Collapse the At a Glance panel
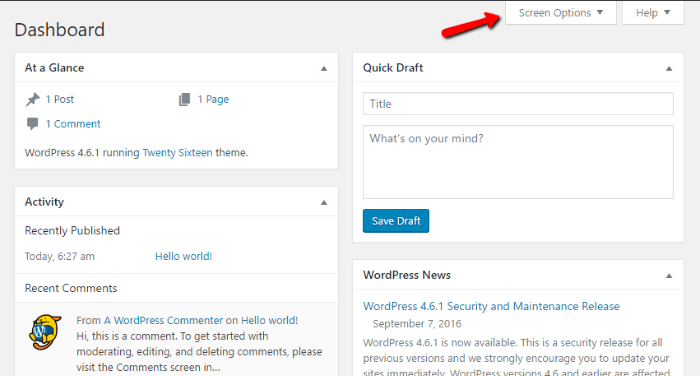Screen dimensions: 700x376 pyautogui.click(x=324, y=68)
